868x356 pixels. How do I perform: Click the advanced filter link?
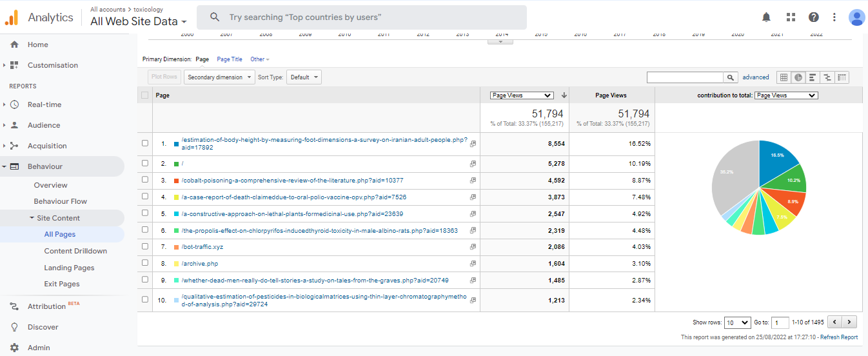click(x=755, y=77)
